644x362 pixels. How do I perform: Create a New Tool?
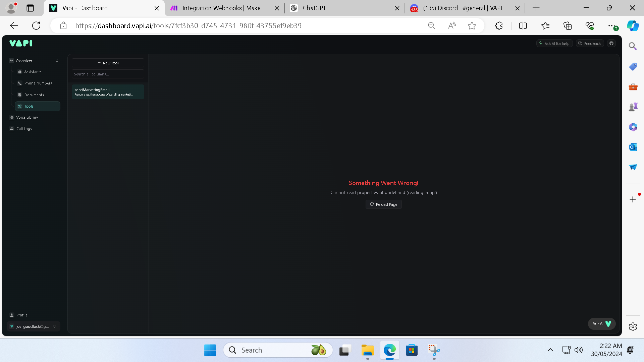click(x=108, y=63)
